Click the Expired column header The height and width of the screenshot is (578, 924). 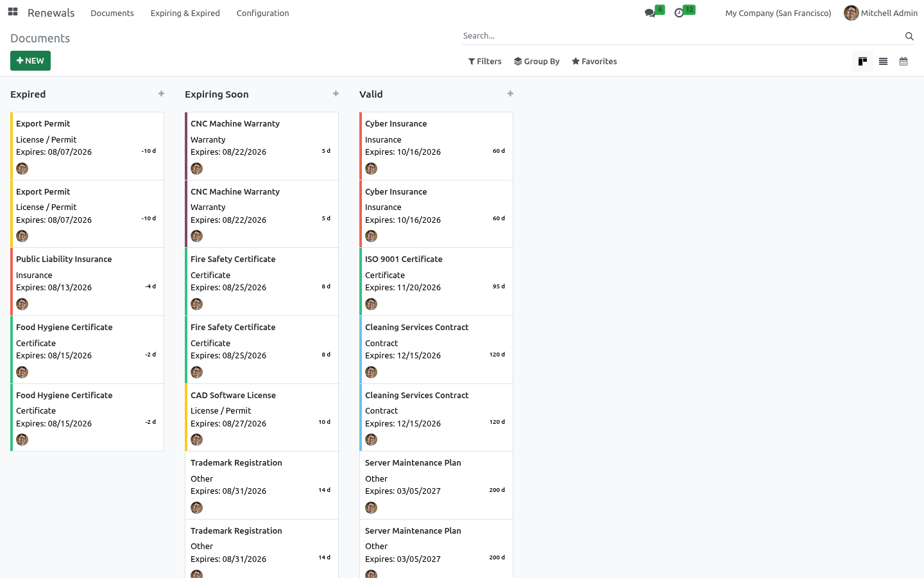(28, 94)
